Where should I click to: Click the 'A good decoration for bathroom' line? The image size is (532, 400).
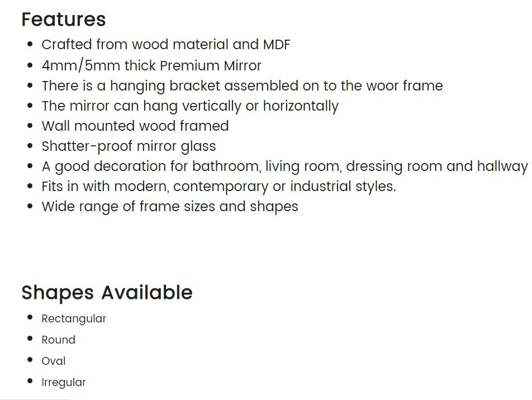click(284, 166)
